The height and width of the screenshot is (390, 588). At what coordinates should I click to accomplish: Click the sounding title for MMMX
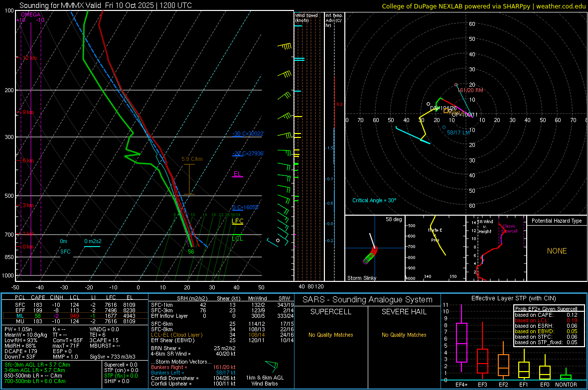click(105, 5)
